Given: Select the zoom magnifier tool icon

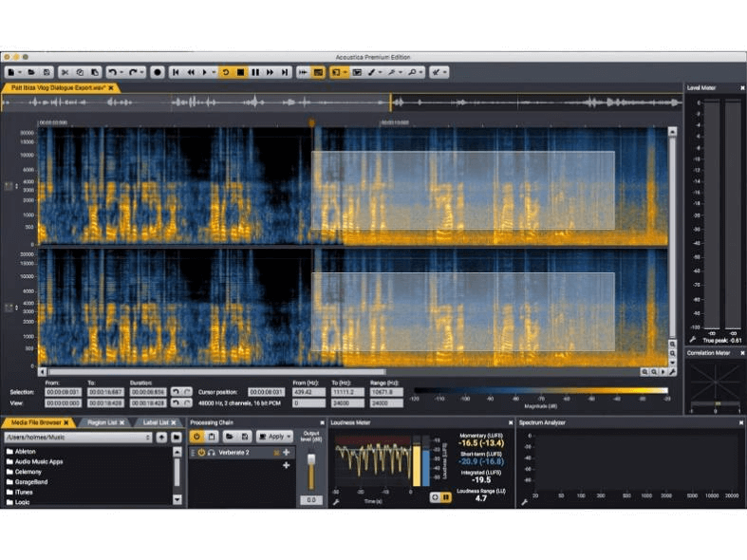Looking at the screenshot, I should (x=413, y=72).
